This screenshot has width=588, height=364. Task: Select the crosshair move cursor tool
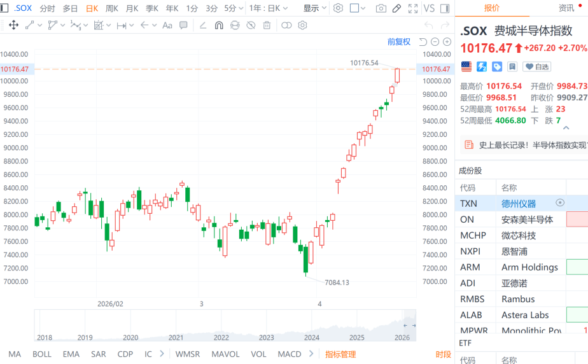point(13,25)
